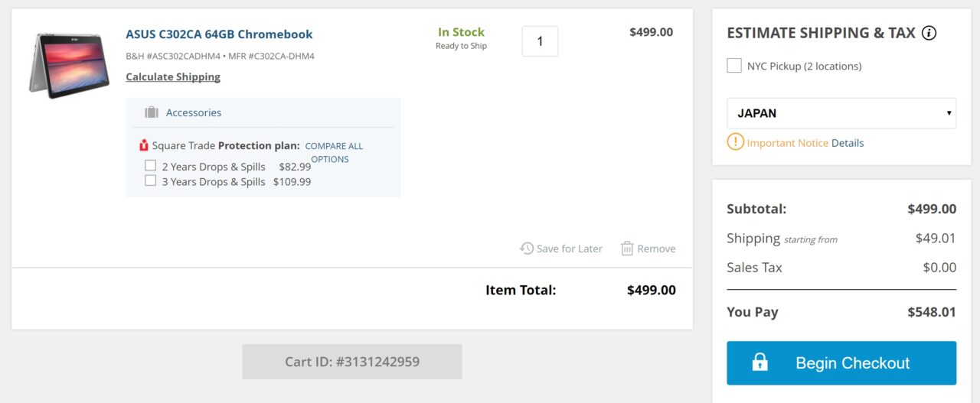Expand the Accessories section

pyautogui.click(x=194, y=112)
